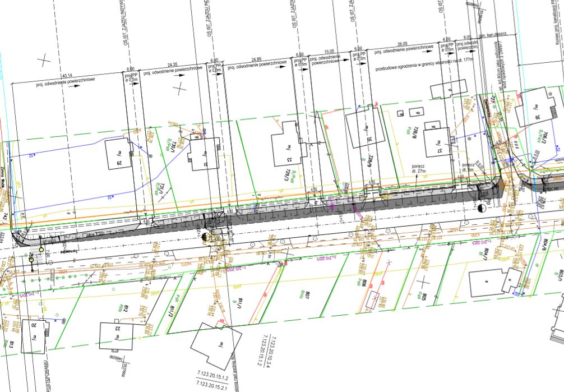Select parcel label 804/7
Viewport: 564px width, 392px height.
[487, 254]
